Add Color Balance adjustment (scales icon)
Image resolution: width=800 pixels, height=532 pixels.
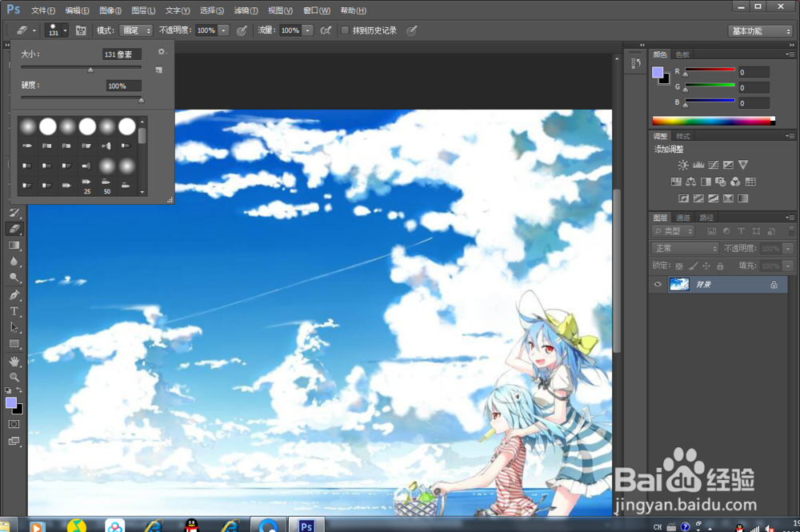[x=691, y=182]
